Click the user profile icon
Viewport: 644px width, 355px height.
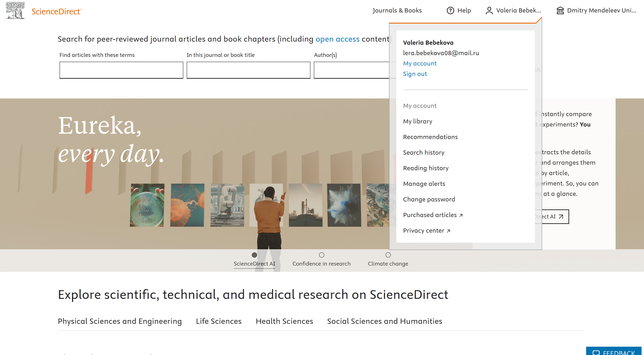click(489, 11)
